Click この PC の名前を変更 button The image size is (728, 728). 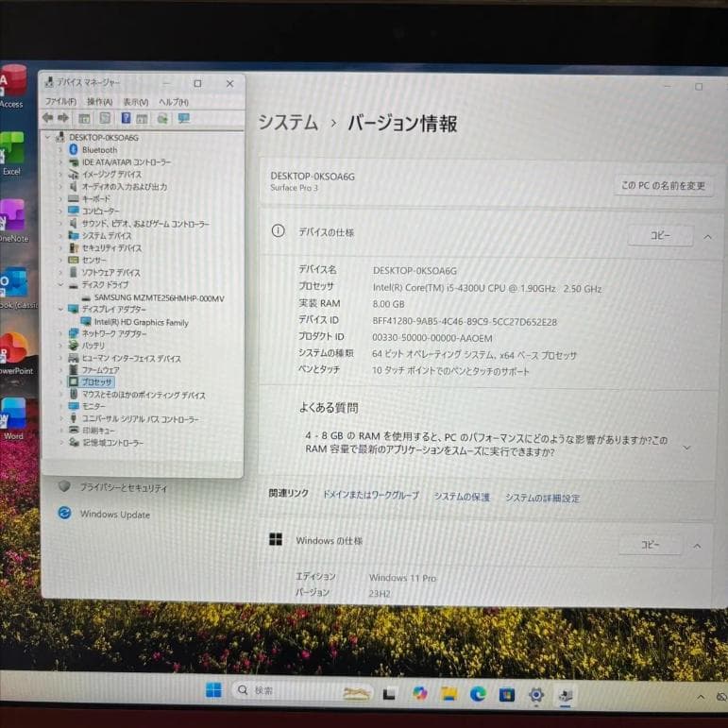(x=663, y=186)
